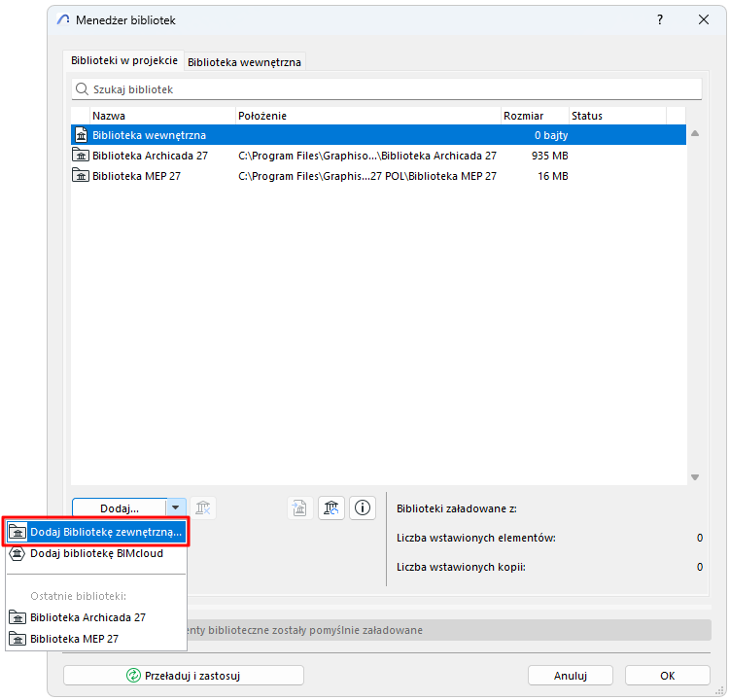Select the Biblioteka wewnętrzna list row
Screen dimensions: 730x700
coord(378,135)
